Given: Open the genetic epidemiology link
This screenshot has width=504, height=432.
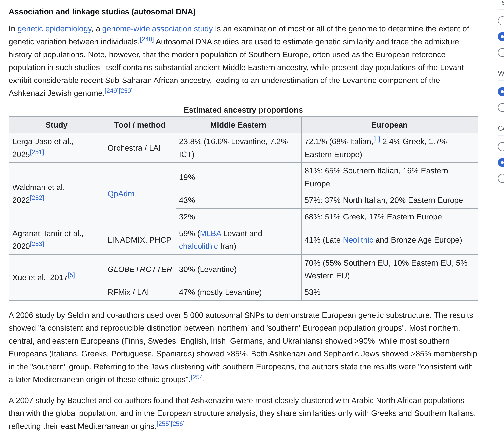Looking at the screenshot, I should coord(54,29).
